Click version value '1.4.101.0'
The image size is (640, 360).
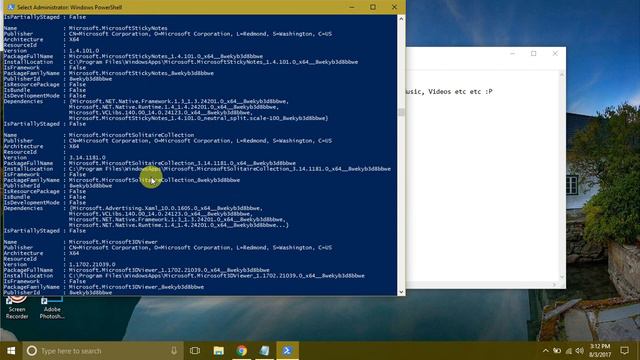(84, 51)
